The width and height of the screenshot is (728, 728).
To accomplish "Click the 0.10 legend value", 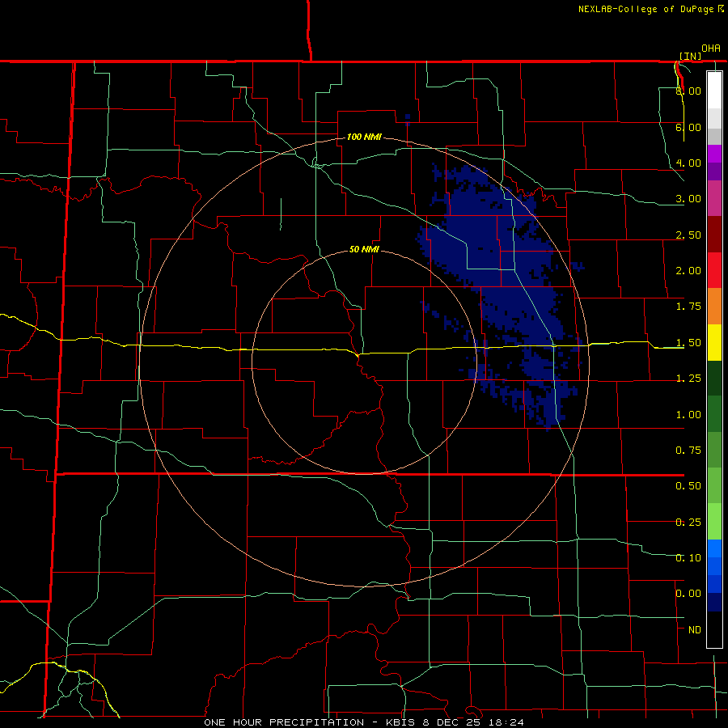I will (688, 558).
